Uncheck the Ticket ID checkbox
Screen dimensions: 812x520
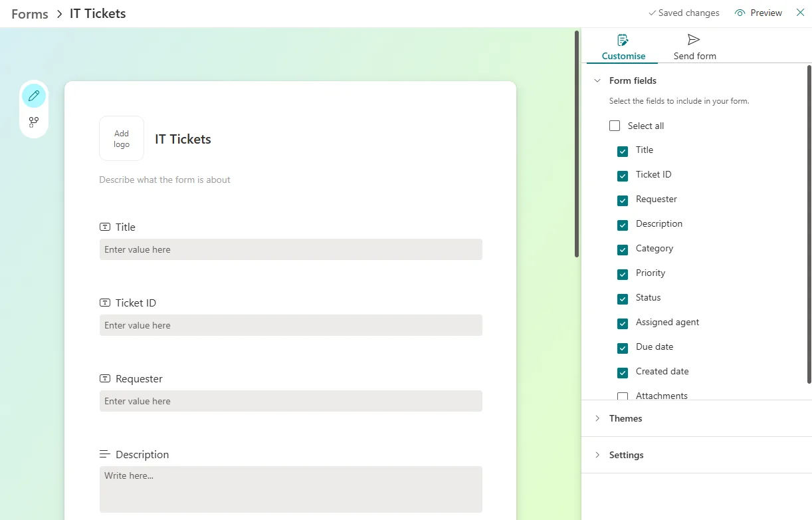623,176
